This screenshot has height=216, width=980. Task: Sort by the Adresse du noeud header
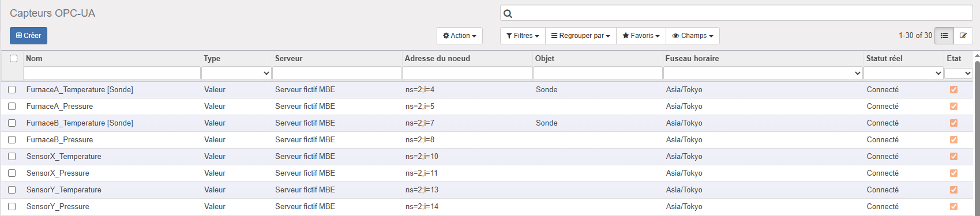(x=437, y=59)
